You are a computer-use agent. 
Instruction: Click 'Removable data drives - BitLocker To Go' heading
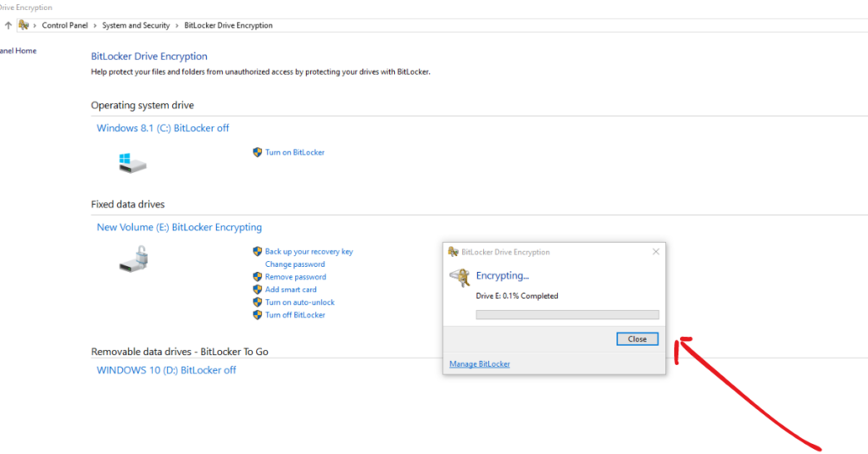point(180,352)
